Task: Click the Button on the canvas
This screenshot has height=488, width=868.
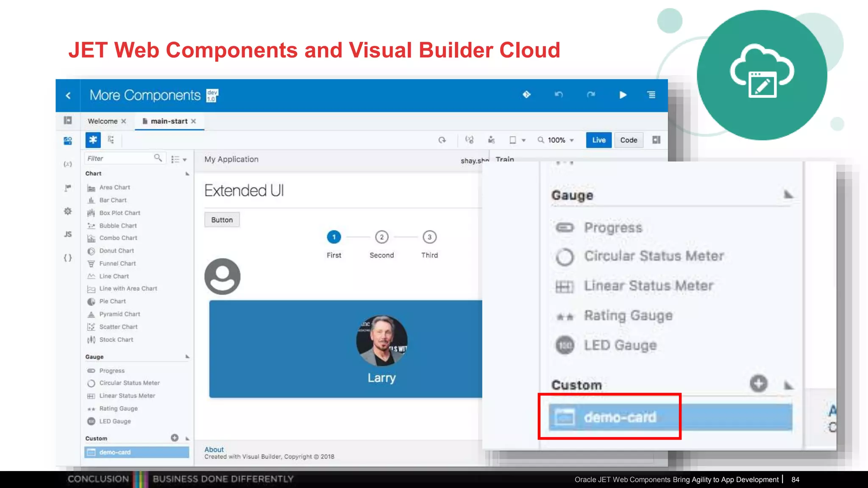Action: point(222,220)
